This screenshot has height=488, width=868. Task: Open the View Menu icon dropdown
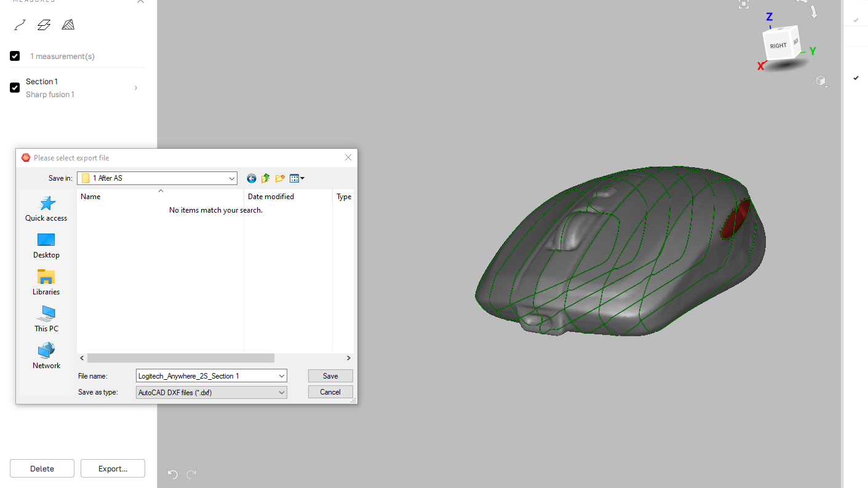pyautogui.click(x=297, y=178)
